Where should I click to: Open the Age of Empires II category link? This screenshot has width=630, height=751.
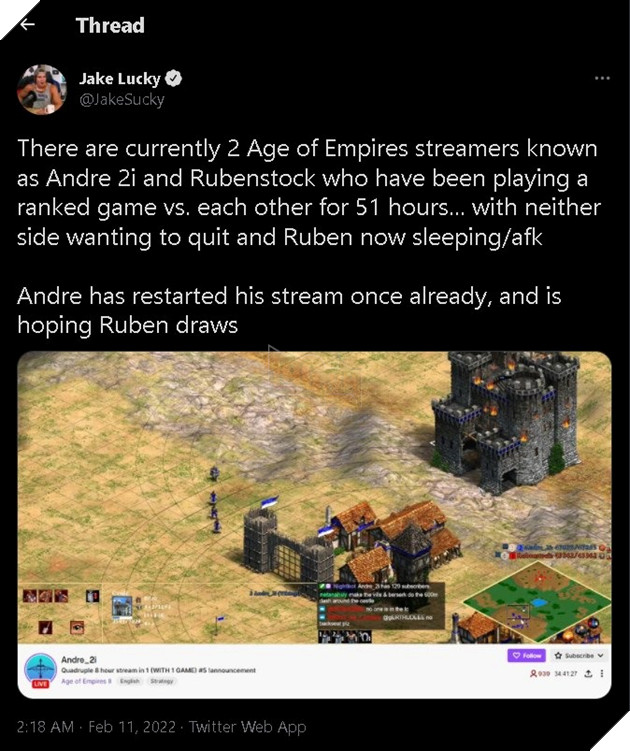tap(86, 681)
